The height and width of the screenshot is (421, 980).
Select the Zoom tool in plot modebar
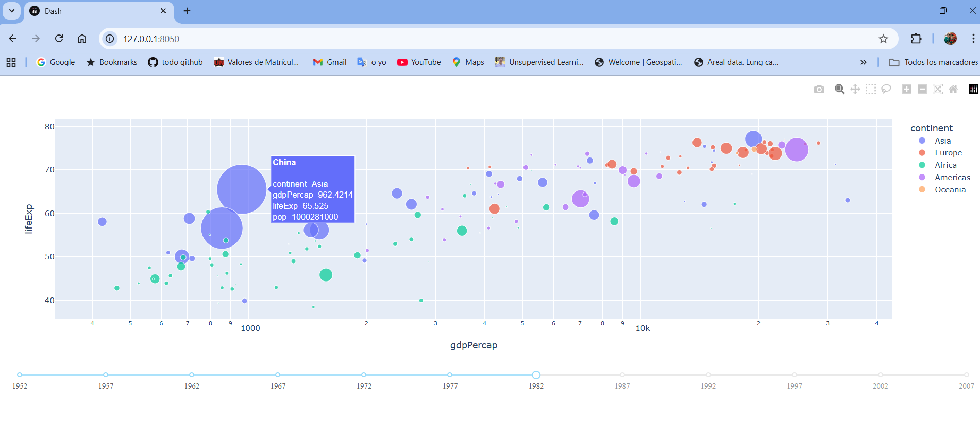[x=839, y=90]
